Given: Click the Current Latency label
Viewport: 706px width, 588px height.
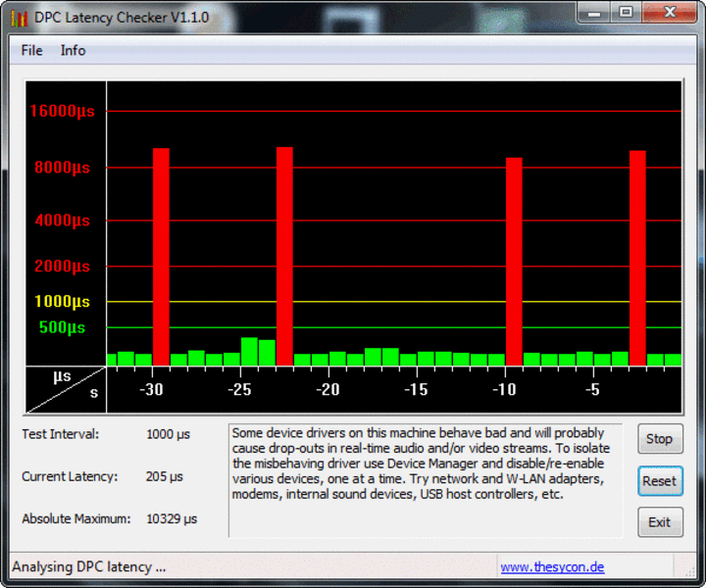Looking at the screenshot, I should (x=70, y=476).
